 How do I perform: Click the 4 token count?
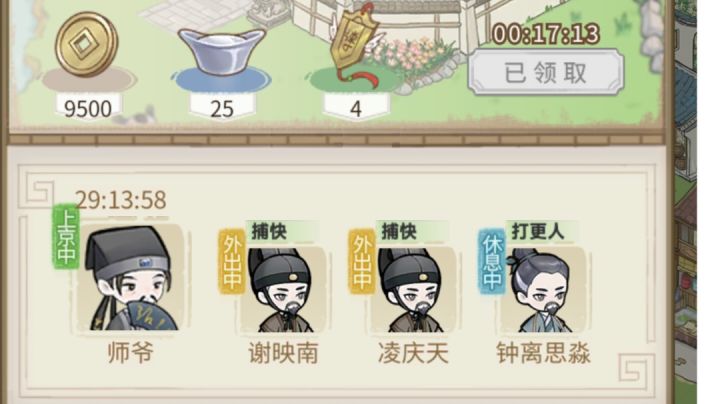point(356,108)
